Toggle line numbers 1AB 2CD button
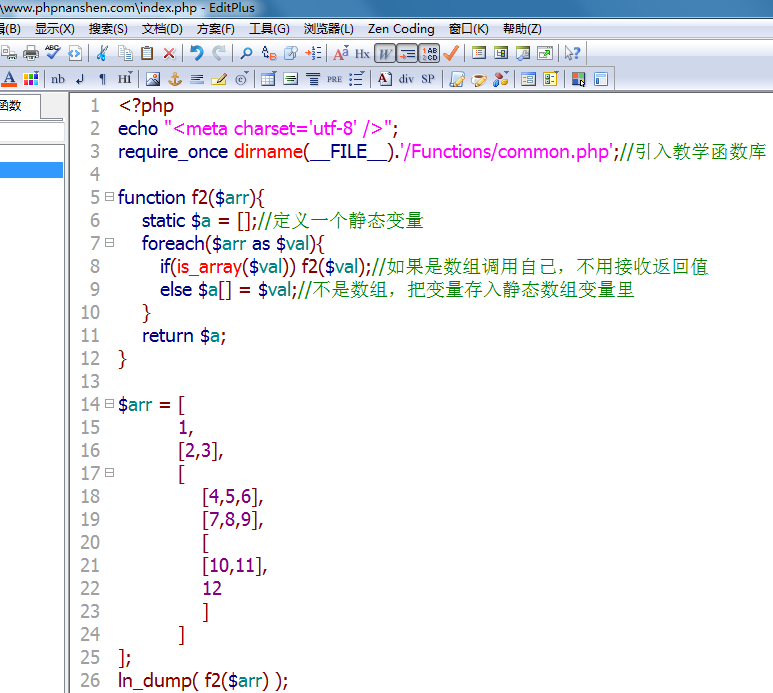 tap(429, 53)
